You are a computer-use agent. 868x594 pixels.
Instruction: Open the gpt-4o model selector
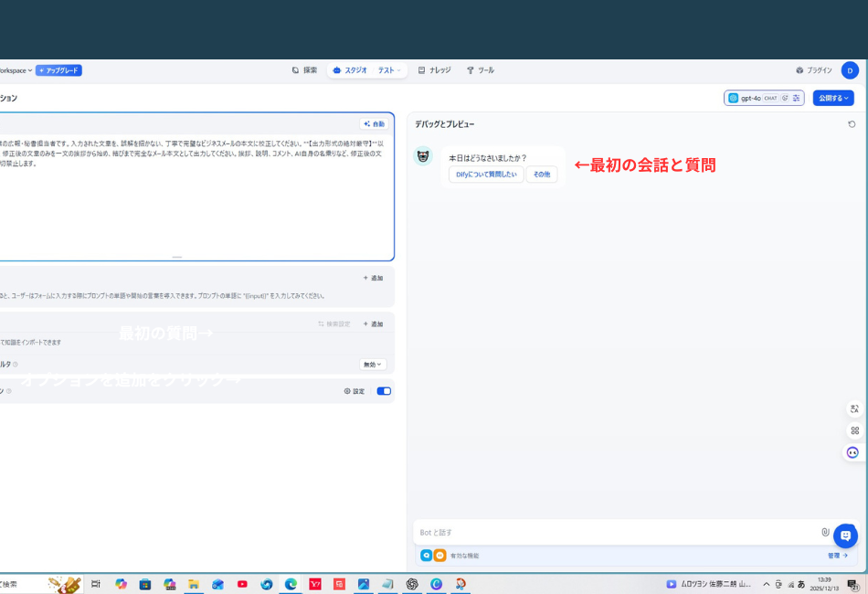(x=754, y=97)
